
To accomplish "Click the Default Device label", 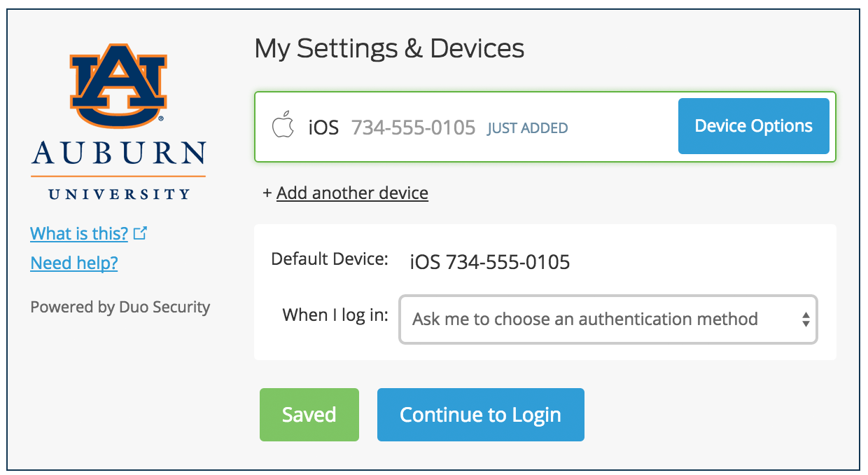I will (330, 259).
